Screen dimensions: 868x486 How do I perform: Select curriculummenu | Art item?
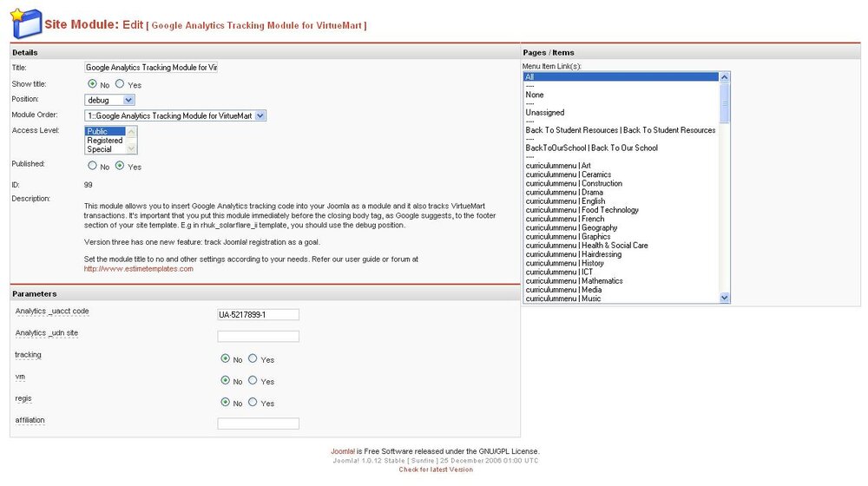click(x=621, y=166)
